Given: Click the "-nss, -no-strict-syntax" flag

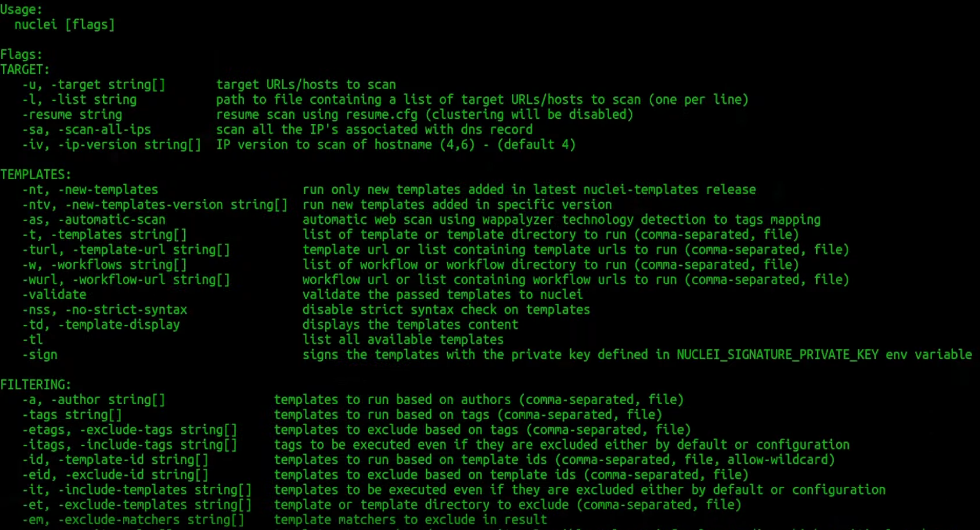Looking at the screenshot, I should [x=104, y=310].
